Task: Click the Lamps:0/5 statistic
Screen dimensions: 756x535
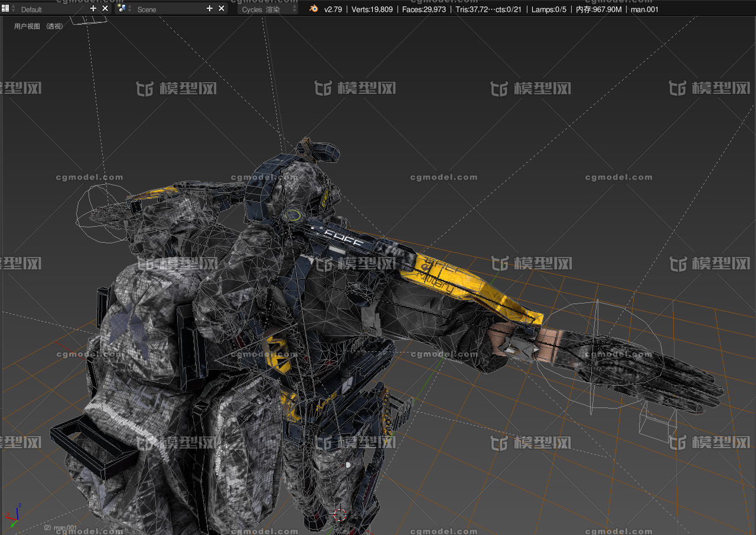Action: (x=549, y=9)
